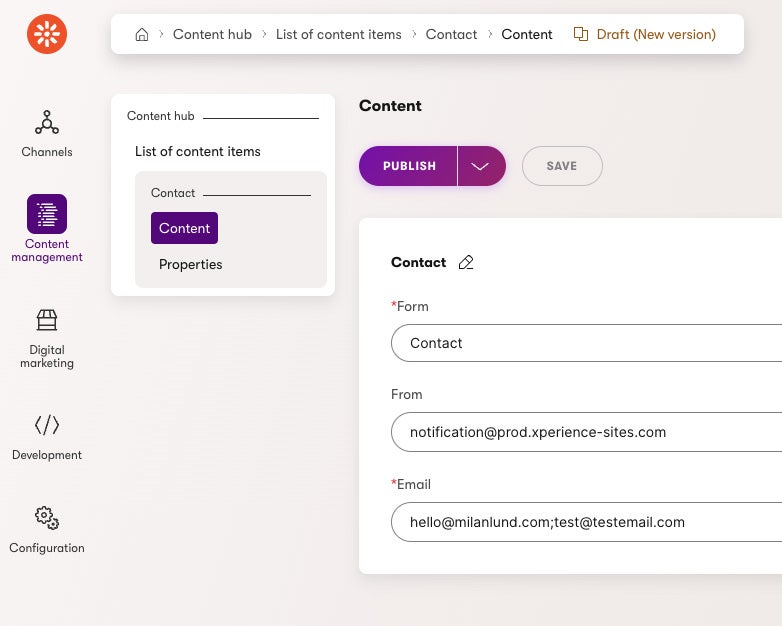Screen dimensions: 782x626
Task: Click the home icon in breadcrumbs
Action: pos(142,34)
